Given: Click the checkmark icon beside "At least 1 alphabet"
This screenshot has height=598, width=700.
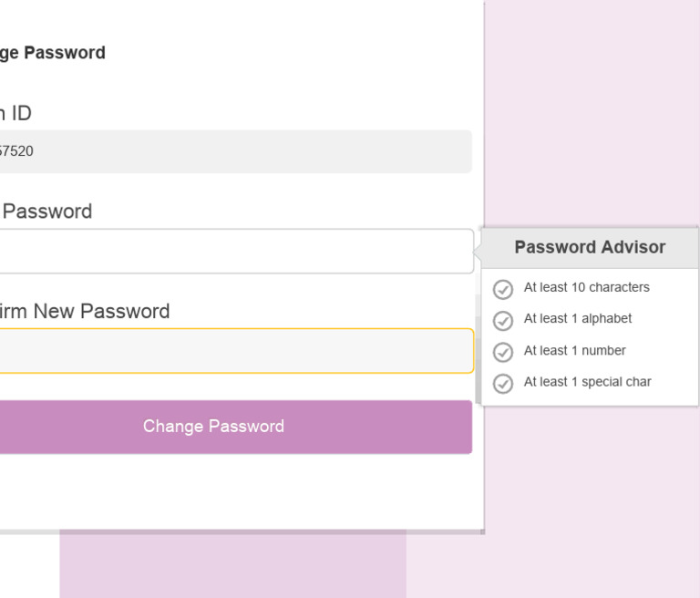Looking at the screenshot, I should pos(503,321).
